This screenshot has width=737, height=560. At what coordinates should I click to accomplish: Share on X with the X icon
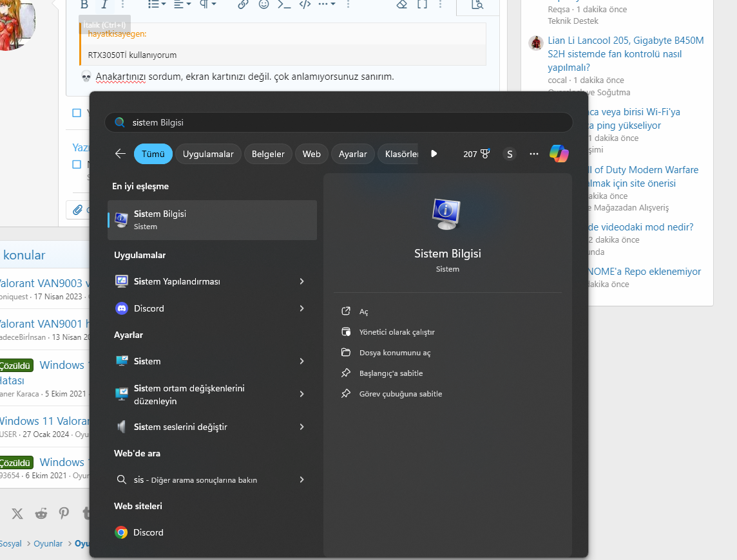(x=17, y=514)
